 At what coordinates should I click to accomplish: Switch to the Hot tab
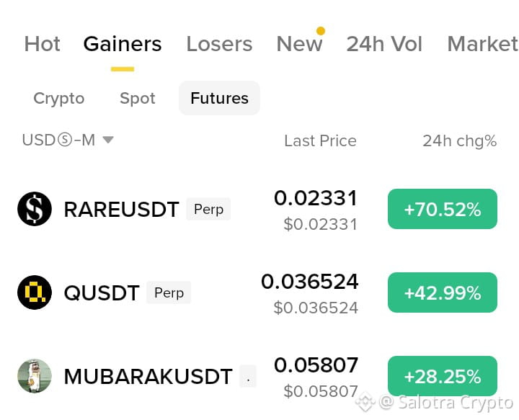coord(42,44)
